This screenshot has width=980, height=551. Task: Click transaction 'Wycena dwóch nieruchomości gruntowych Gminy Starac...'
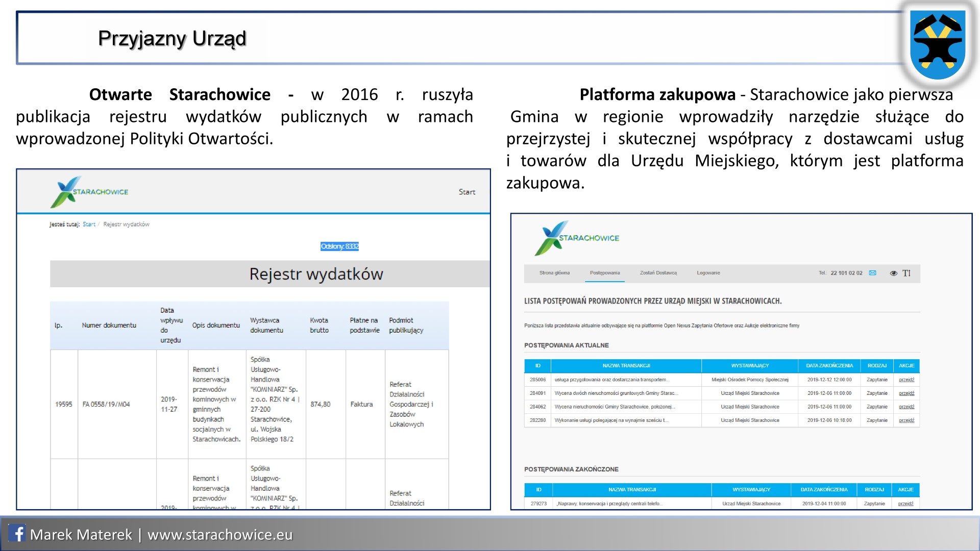click(x=616, y=393)
